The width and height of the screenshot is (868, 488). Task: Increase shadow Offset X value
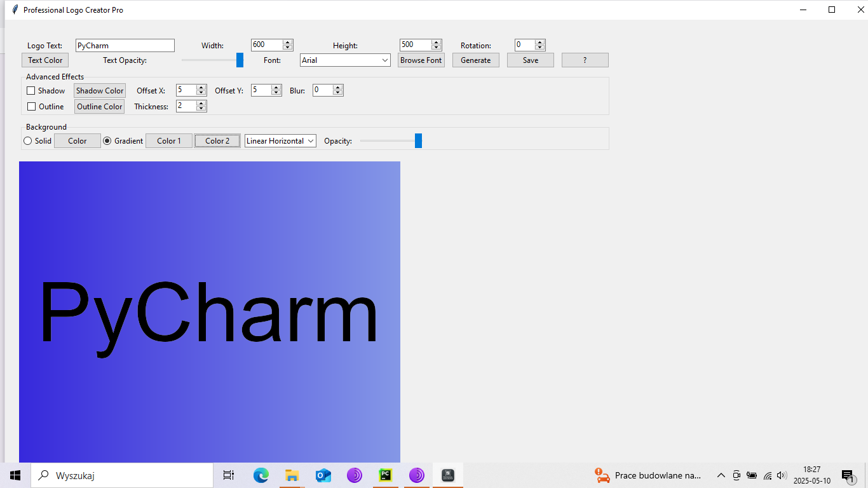coord(201,88)
